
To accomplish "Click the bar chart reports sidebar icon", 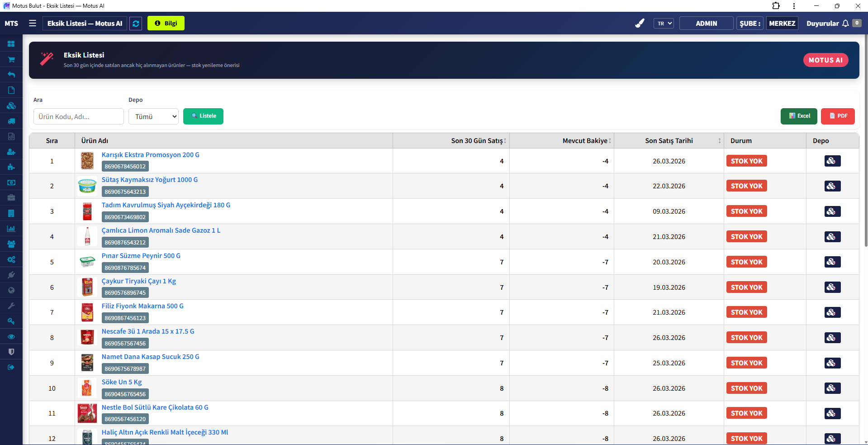I will [11, 229].
